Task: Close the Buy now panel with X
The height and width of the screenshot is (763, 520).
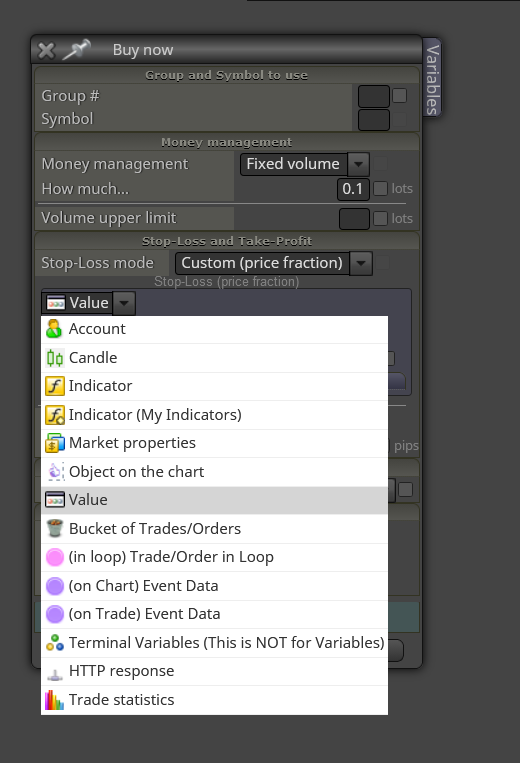Action: click(46, 50)
